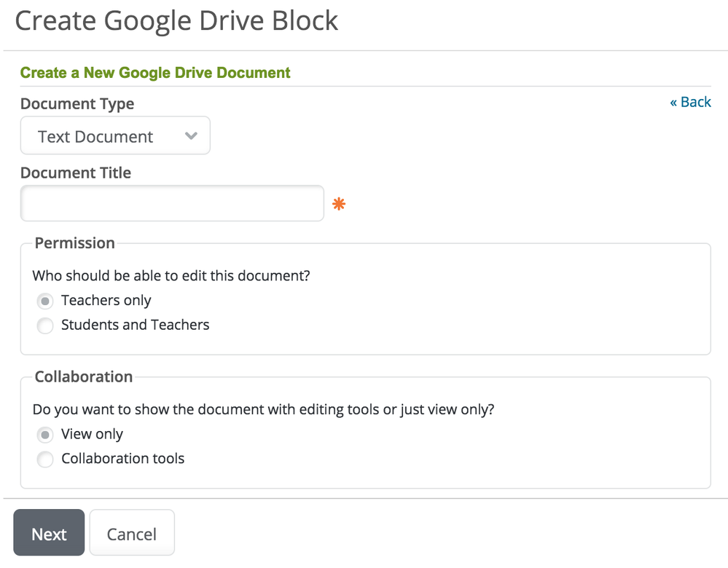Image resolution: width=728 pixels, height=568 pixels.
Task: Select the View only radio button
Action: point(45,435)
